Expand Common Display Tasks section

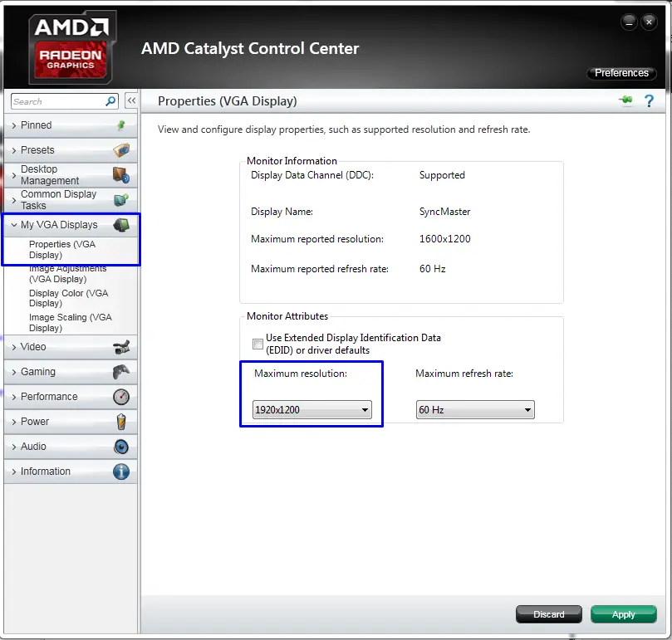71,199
